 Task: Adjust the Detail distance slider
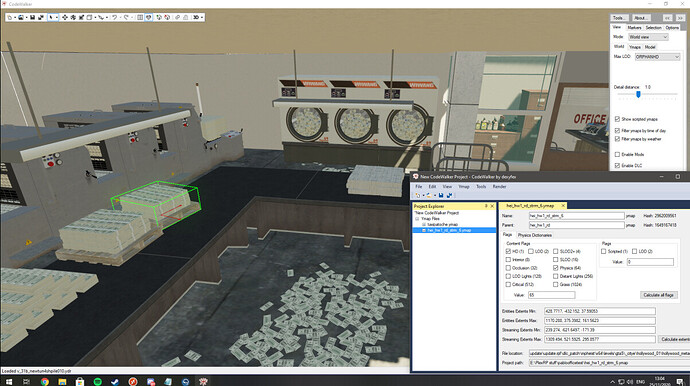point(638,94)
